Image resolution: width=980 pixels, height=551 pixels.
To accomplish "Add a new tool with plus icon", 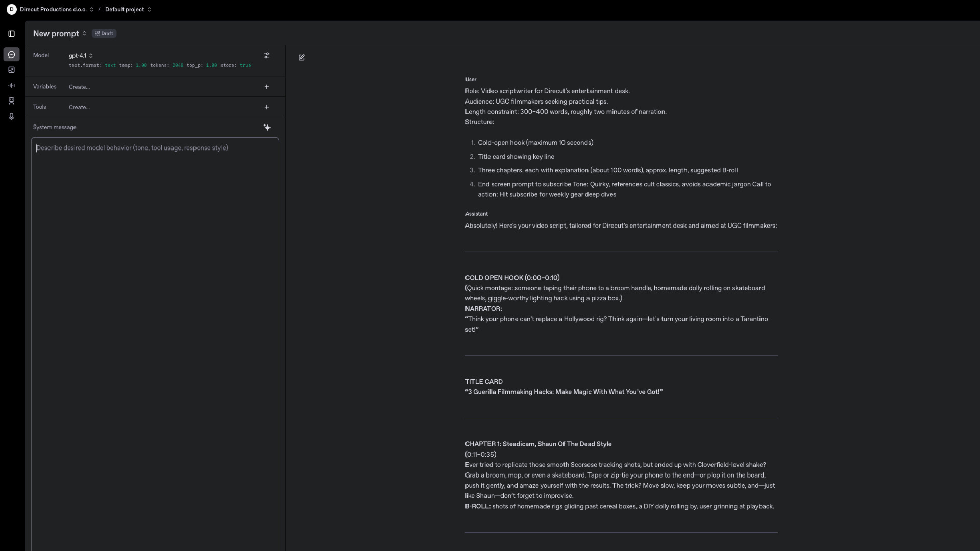I will click(266, 107).
